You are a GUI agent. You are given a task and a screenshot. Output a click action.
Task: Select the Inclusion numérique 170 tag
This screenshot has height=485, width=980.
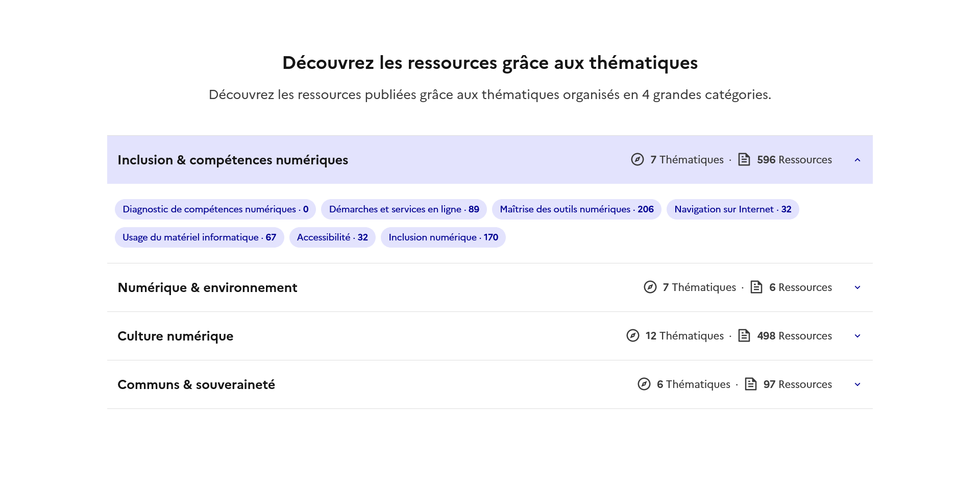tap(443, 237)
